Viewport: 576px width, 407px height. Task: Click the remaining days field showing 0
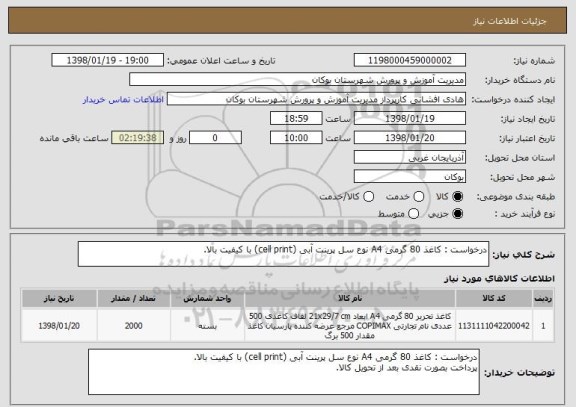[x=215, y=138]
